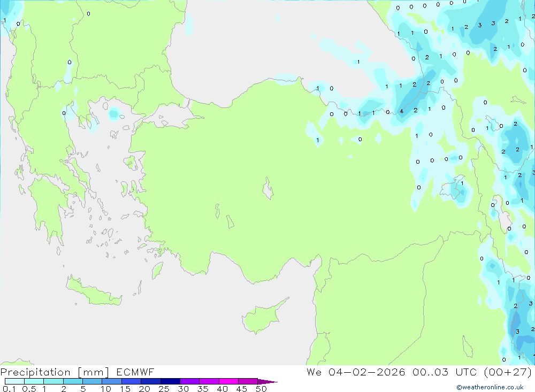The image size is (535, 392).
Task: Select the 35–40 mm violet legend swatch
Action: click(x=209, y=381)
